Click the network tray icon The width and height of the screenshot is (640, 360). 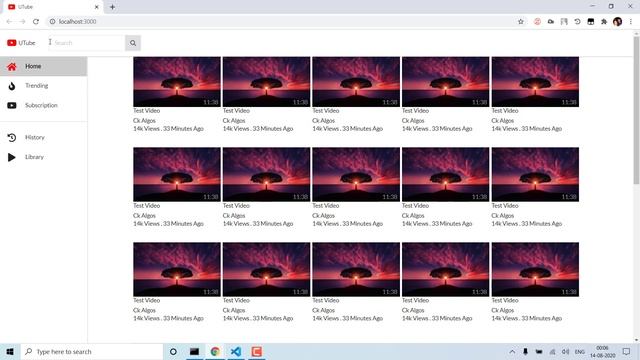click(x=552, y=351)
